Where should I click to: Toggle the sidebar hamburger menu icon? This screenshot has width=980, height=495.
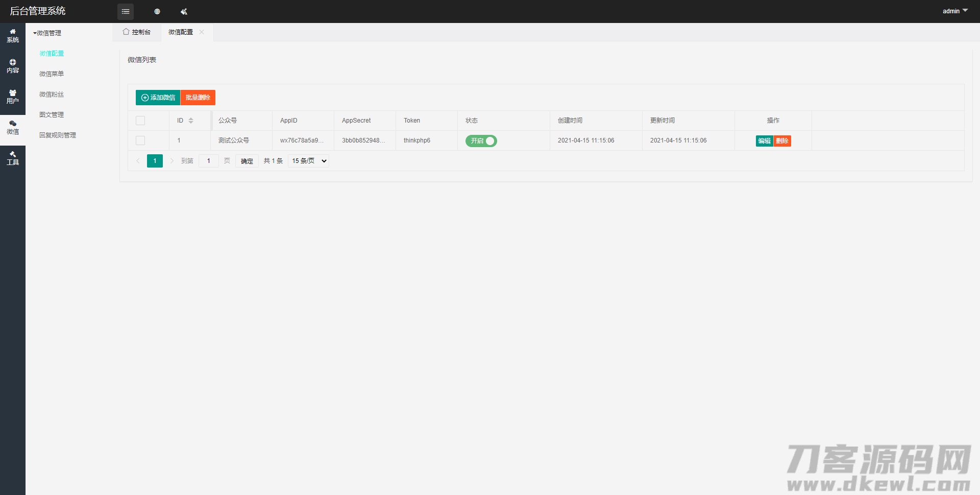click(126, 11)
